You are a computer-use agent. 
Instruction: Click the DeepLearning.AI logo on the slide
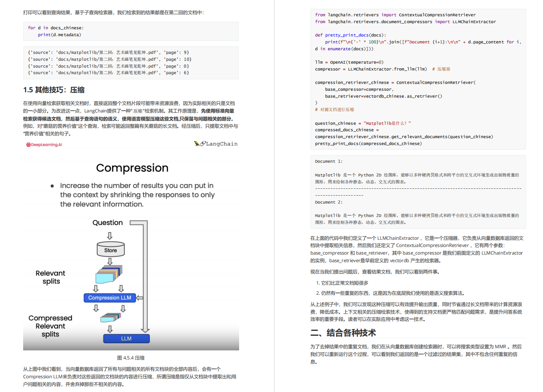(x=44, y=145)
